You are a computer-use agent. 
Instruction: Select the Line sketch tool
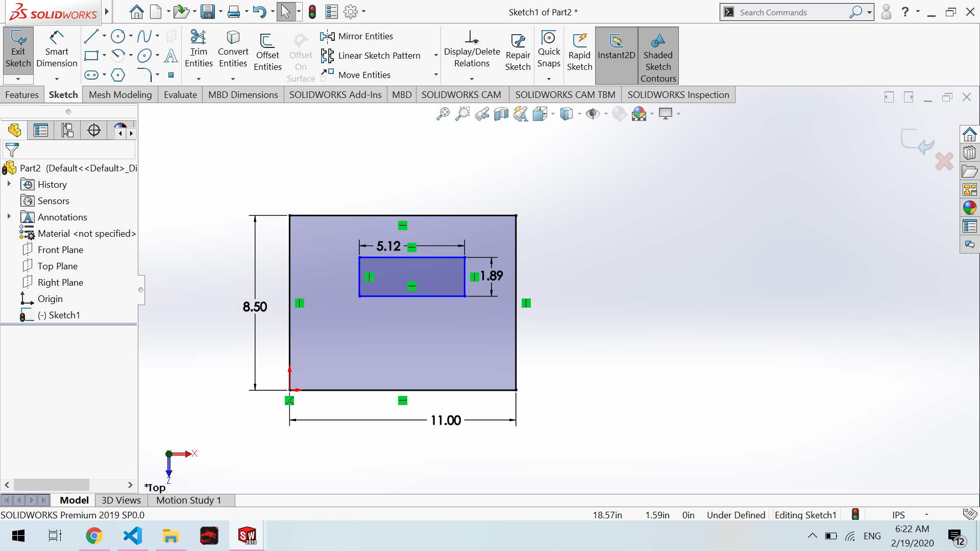91,36
